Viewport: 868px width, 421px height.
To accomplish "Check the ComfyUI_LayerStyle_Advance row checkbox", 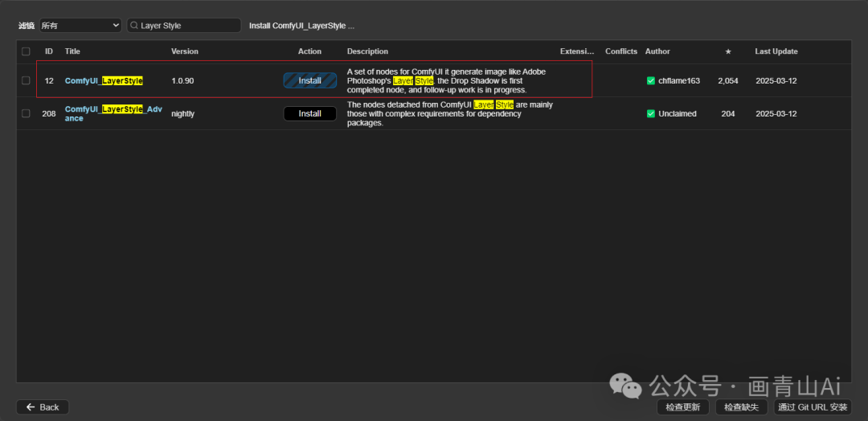I will pos(26,113).
